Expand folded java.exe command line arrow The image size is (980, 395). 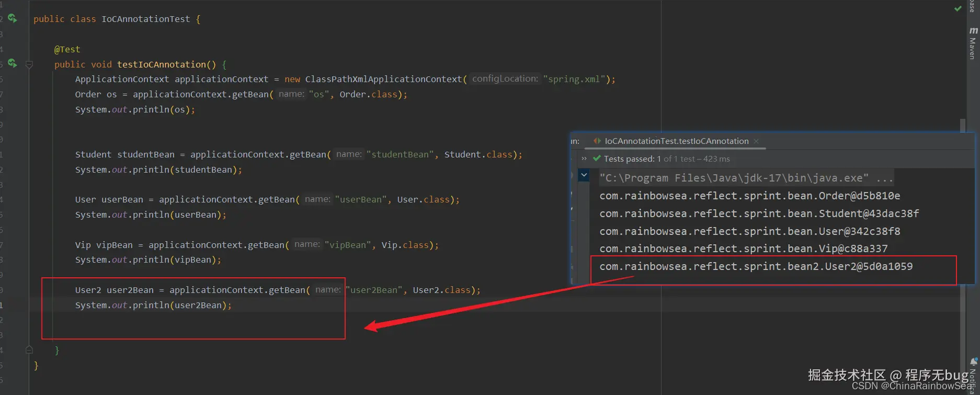click(584, 175)
